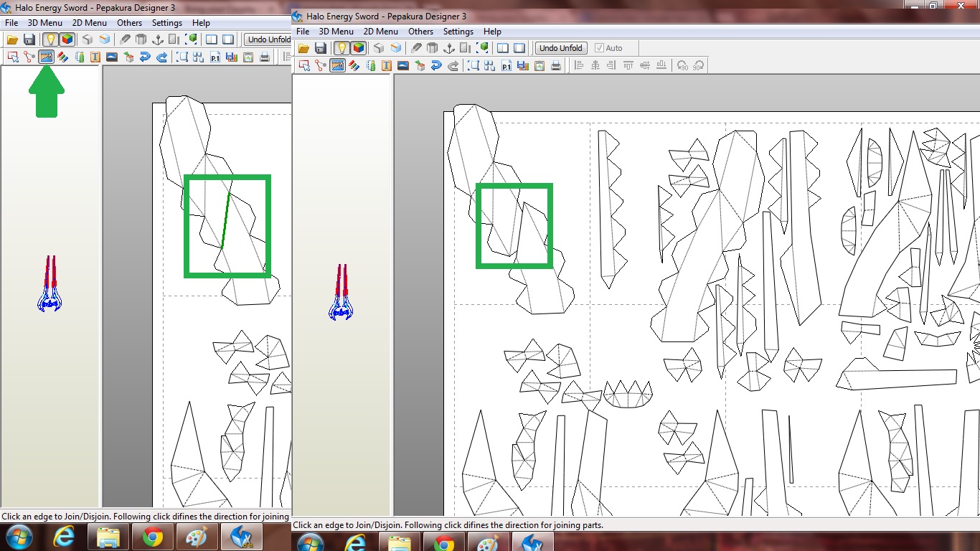Open Chrome from the left taskbar

[x=152, y=537]
